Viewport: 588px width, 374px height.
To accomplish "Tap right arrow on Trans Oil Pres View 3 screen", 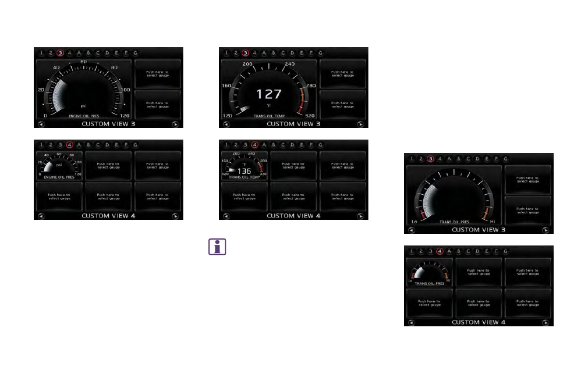I will click(x=546, y=230).
